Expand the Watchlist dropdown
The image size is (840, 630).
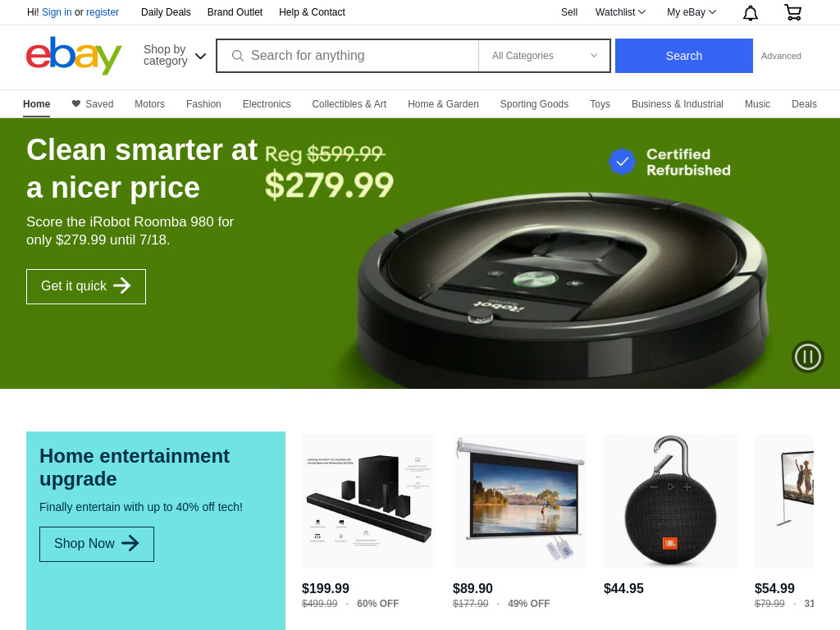coord(620,11)
